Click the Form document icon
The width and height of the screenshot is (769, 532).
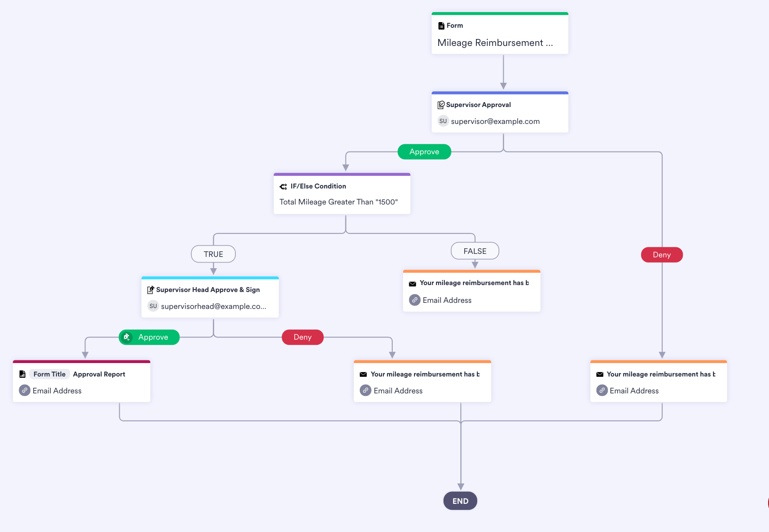441,26
